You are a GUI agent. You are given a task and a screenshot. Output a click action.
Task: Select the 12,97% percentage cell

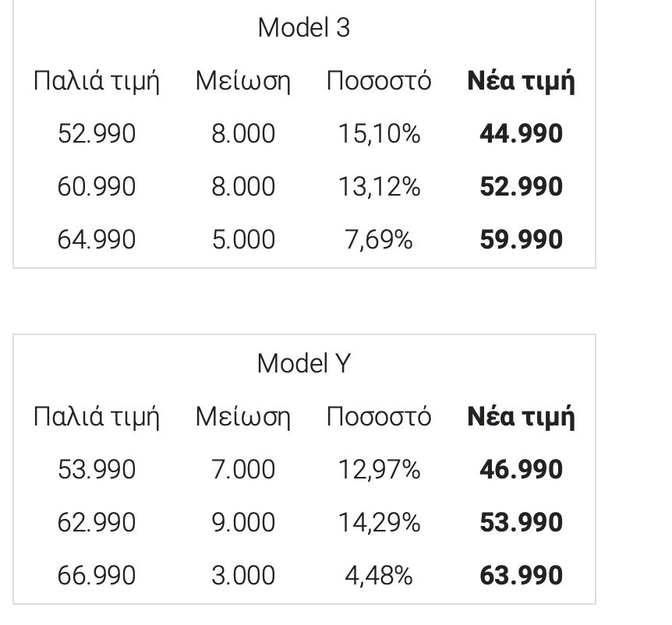379,470
